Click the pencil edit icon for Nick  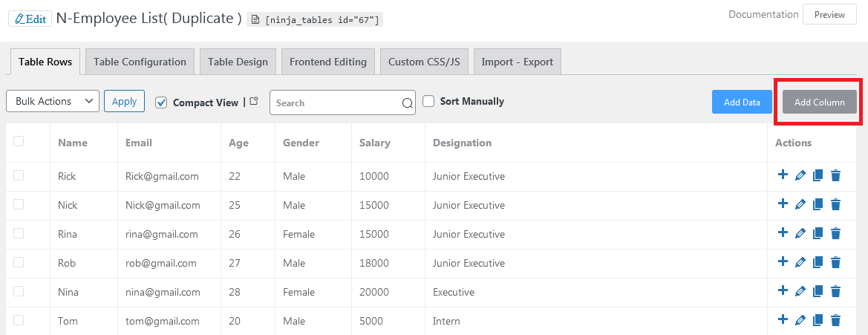point(800,205)
